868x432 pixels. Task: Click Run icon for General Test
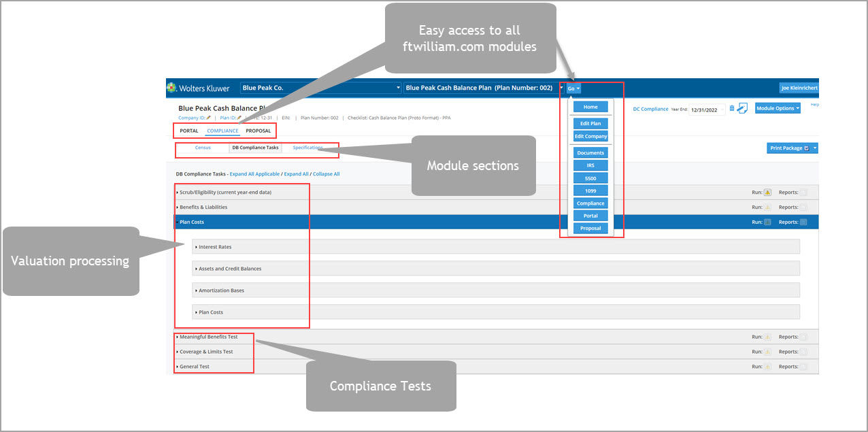pyautogui.click(x=767, y=367)
